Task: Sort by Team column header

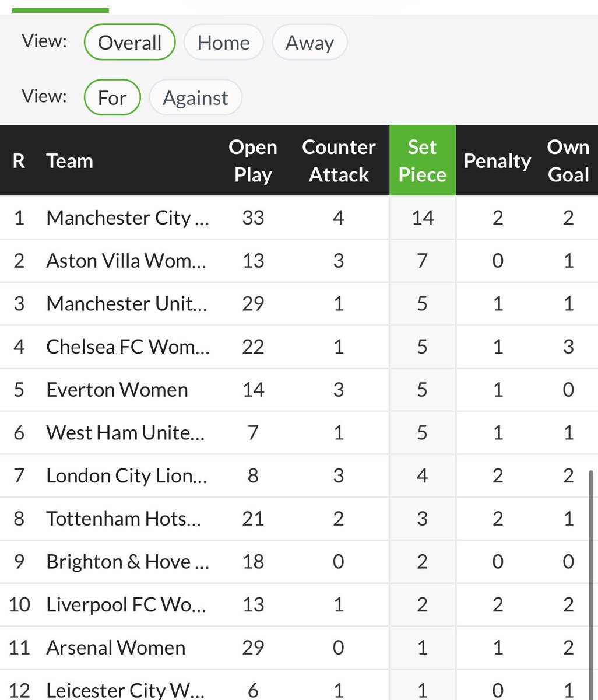Action: (70, 161)
